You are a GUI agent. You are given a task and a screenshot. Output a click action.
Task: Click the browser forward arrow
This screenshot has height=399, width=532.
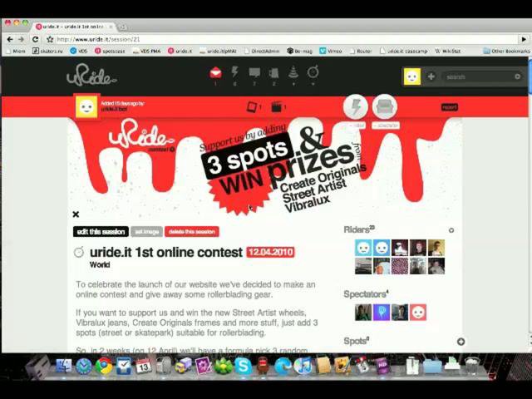(x=22, y=39)
